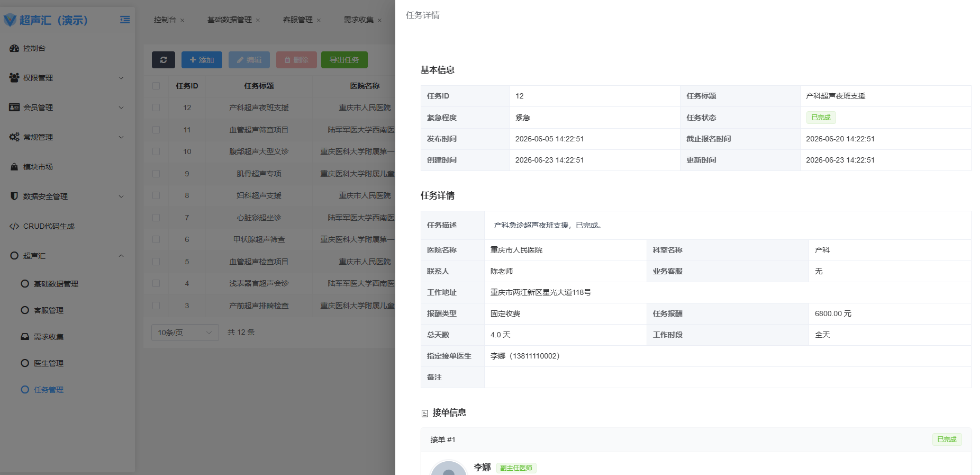980x475 pixels.
Task: Click the refresh icon button
Action: point(164,60)
